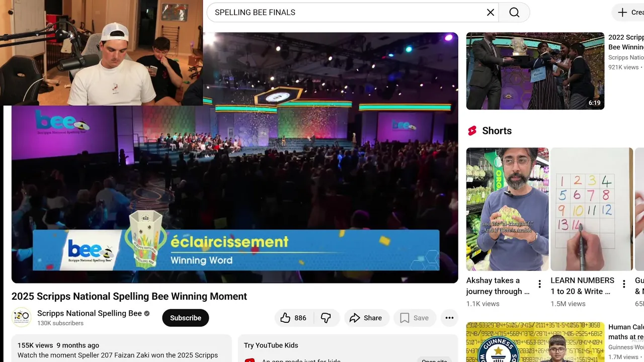Click the streamer webcam overlay
Image resolution: width=644 pixels, height=362 pixels.
(101, 53)
